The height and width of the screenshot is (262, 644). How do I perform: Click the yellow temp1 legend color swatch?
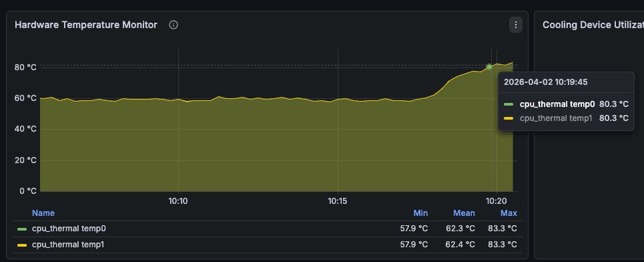(x=22, y=245)
